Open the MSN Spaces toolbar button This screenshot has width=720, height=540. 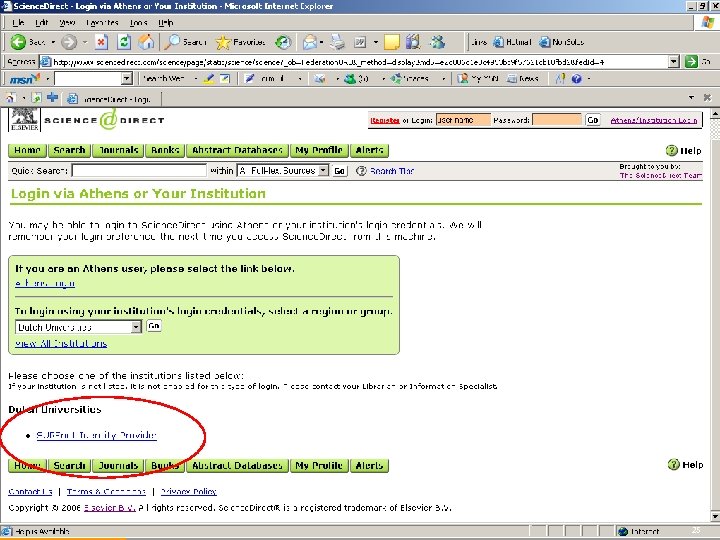(409, 79)
